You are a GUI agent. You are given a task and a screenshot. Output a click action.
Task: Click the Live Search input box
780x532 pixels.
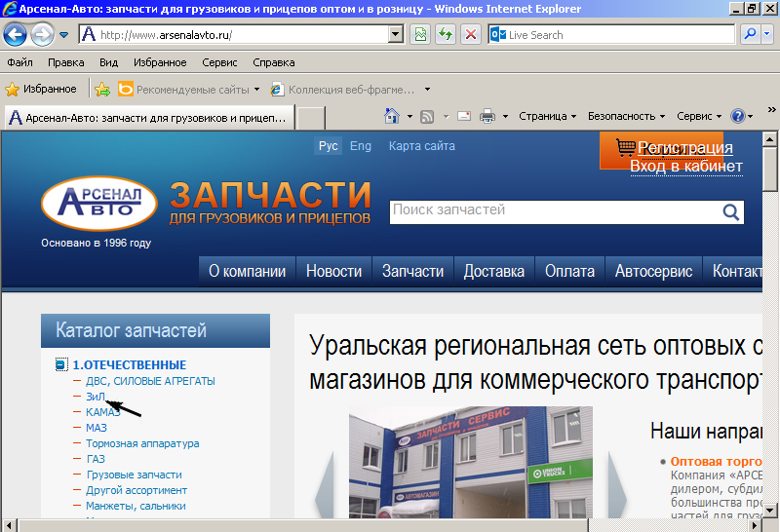(x=611, y=35)
